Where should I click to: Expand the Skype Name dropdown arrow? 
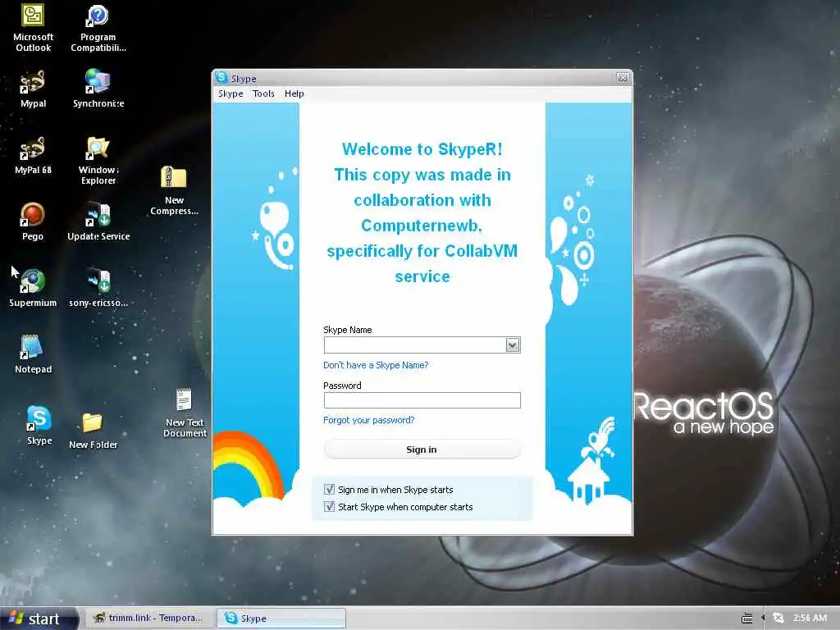click(512, 345)
